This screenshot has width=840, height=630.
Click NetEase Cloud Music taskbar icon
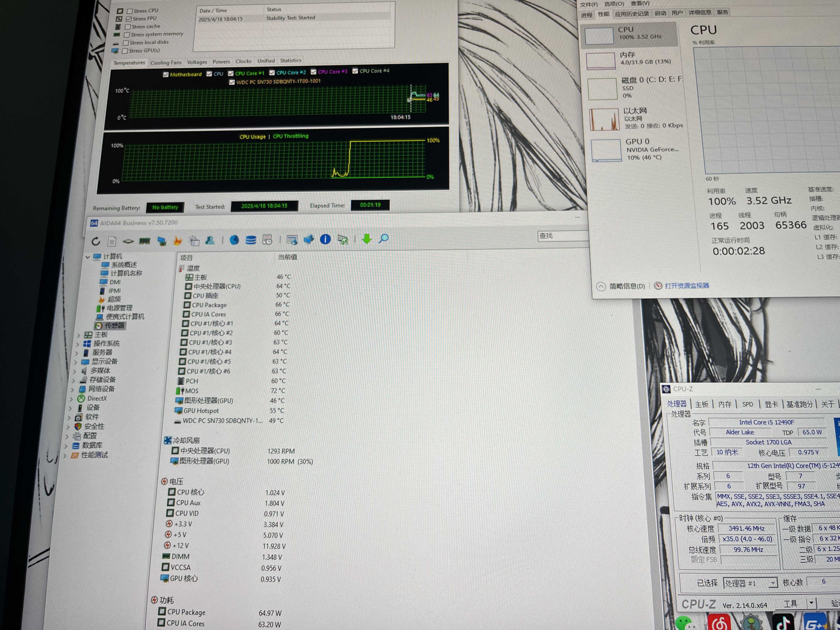coord(719,622)
